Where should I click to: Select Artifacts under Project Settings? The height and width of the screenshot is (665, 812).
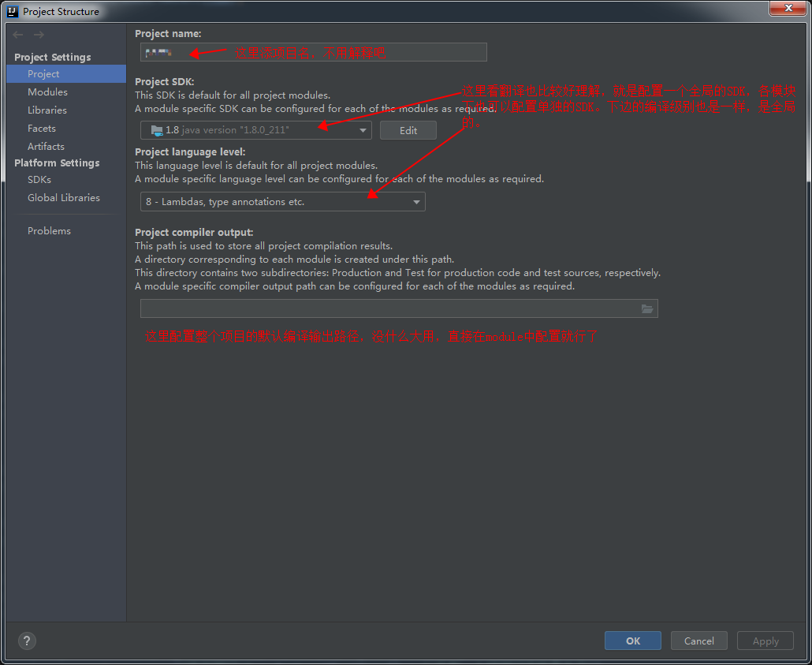[45, 146]
